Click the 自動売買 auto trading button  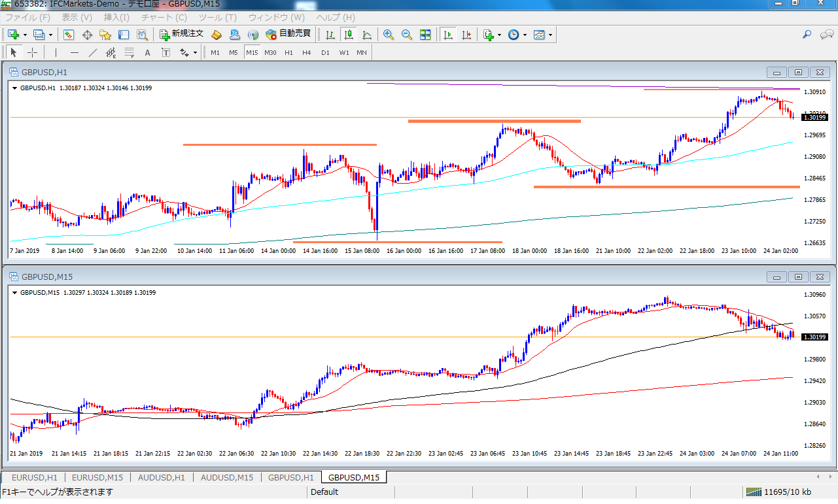coord(288,35)
